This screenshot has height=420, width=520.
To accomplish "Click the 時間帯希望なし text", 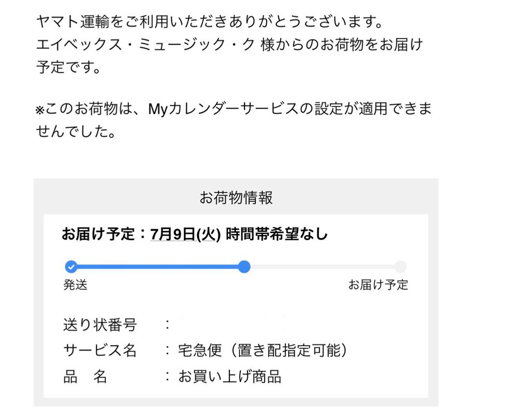I will tap(277, 234).
